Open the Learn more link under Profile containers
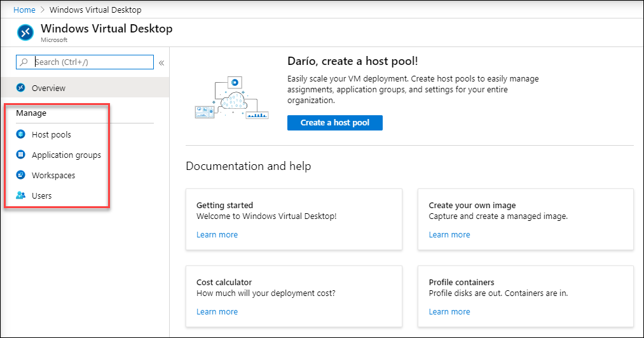The image size is (644, 338). 449,311
